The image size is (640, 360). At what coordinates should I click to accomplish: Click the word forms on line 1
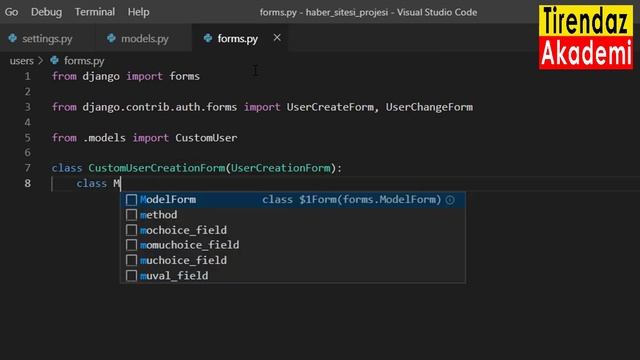[184, 76]
